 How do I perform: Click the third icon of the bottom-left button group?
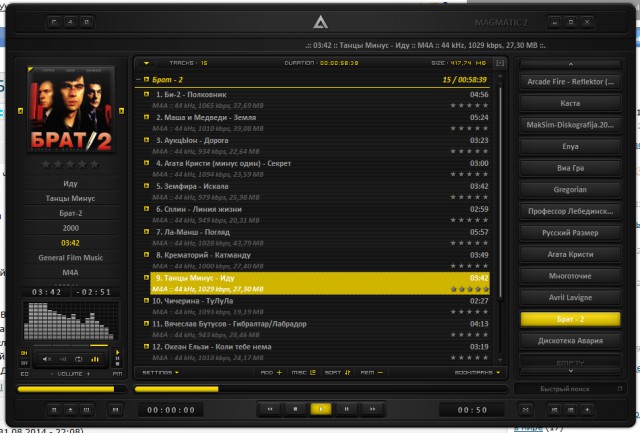pyautogui.click(x=86, y=410)
